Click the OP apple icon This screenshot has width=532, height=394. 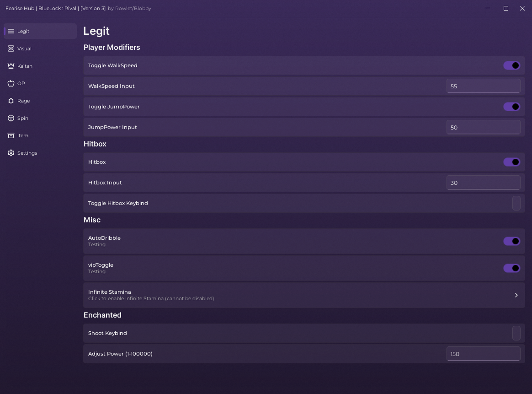coord(11,83)
